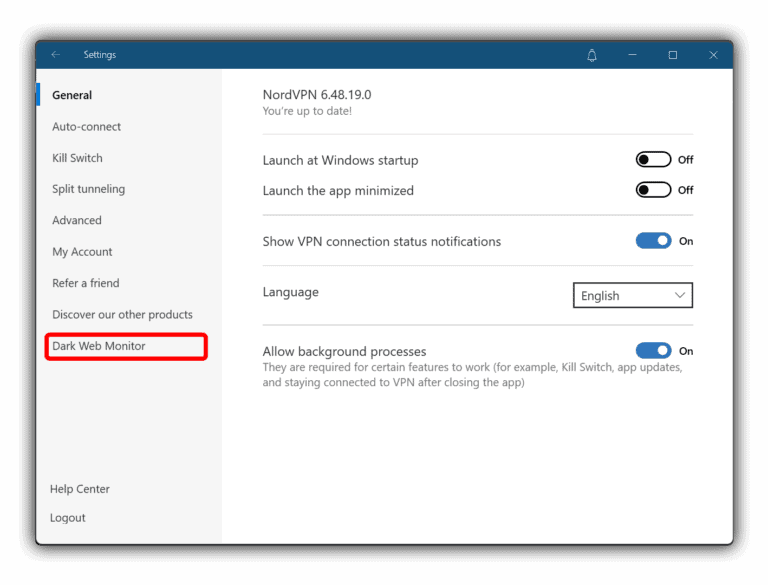Go to Kill Switch settings

[x=77, y=158]
